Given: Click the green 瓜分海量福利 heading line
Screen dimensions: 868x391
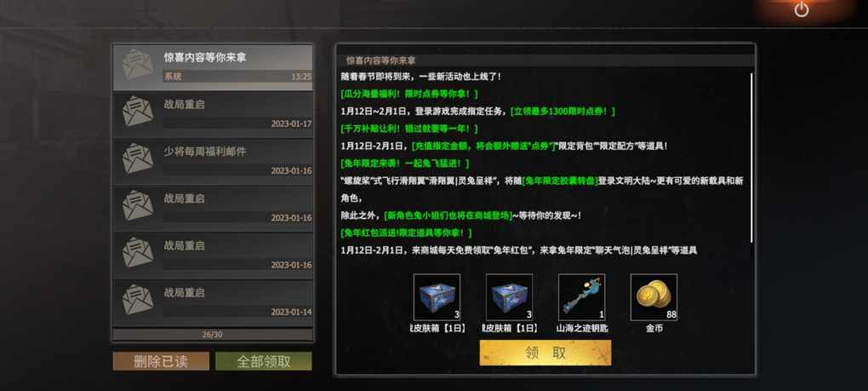Looking at the screenshot, I should 409,95.
